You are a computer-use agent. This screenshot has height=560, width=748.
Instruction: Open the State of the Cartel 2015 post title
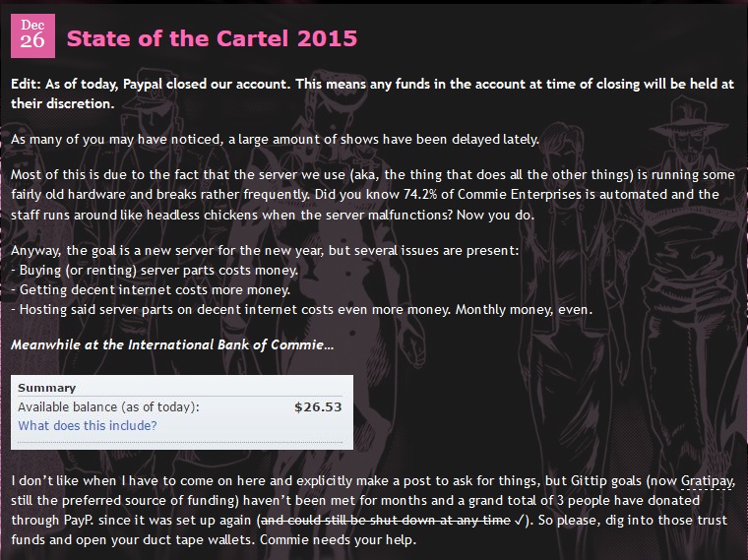tap(212, 38)
